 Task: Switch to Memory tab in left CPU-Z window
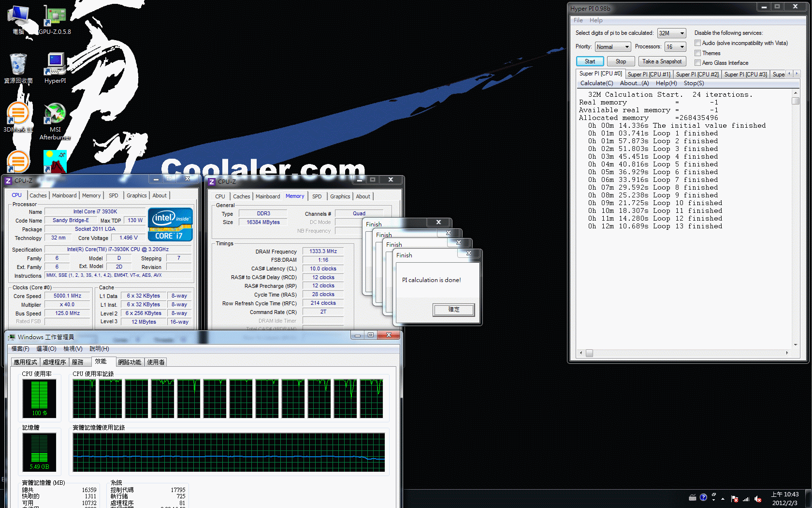[91, 195]
